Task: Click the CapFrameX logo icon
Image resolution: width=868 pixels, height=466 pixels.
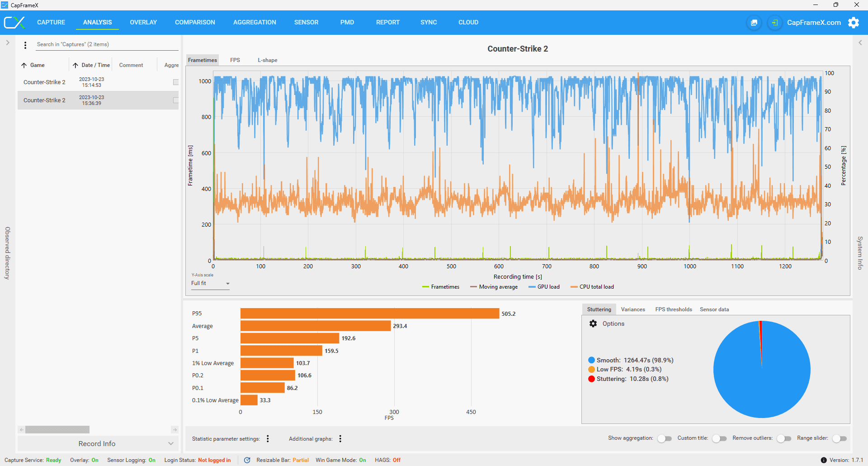Action: tap(14, 22)
